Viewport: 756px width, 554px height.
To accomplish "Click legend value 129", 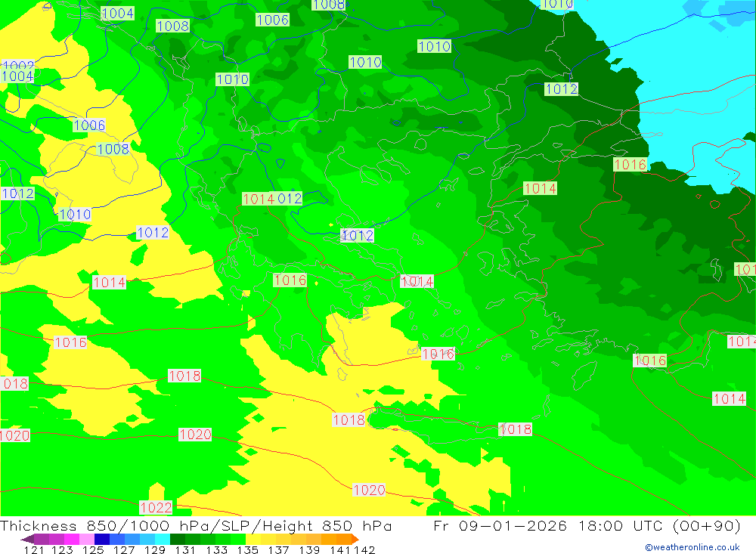I will coord(155,549).
